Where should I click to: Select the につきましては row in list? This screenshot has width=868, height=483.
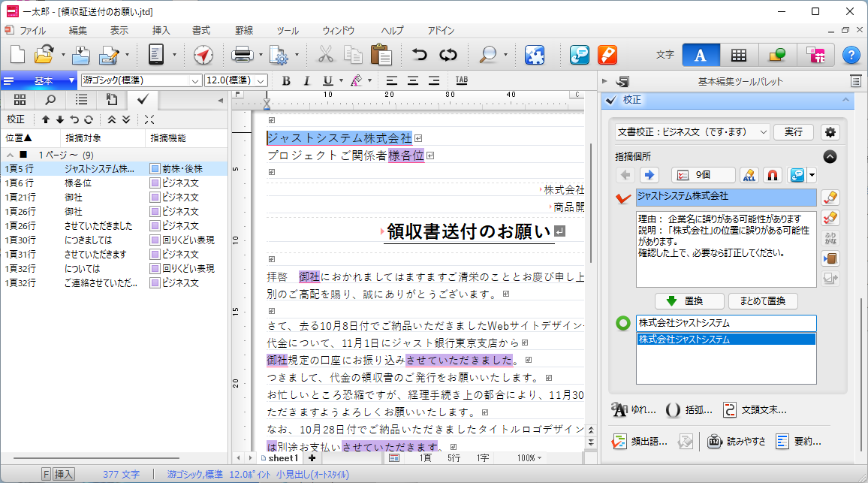click(114, 240)
